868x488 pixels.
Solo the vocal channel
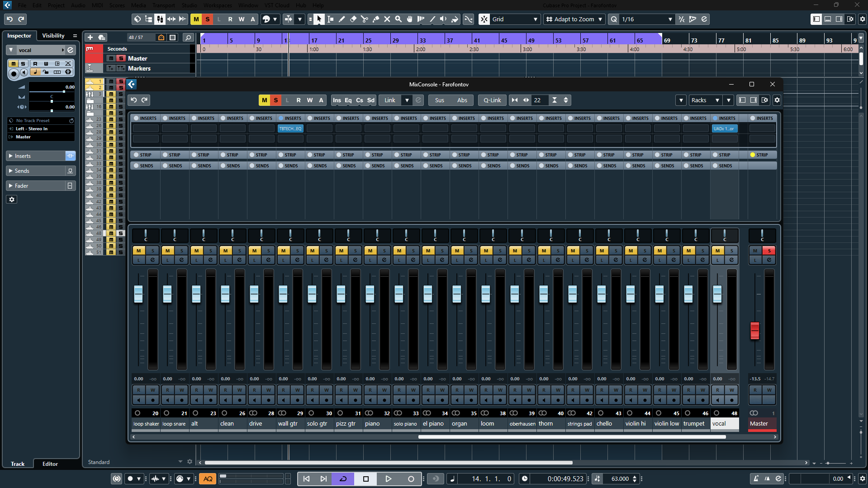pyautogui.click(x=732, y=251)
